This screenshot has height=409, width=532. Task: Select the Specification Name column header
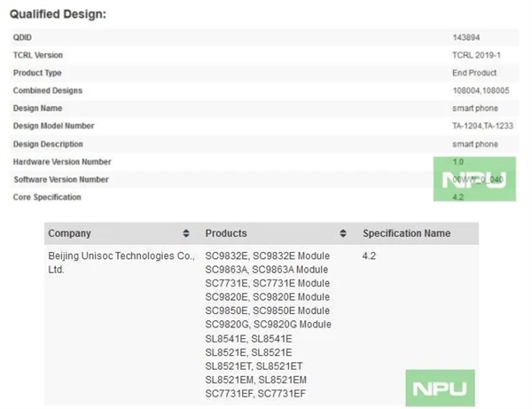[406, 233]
